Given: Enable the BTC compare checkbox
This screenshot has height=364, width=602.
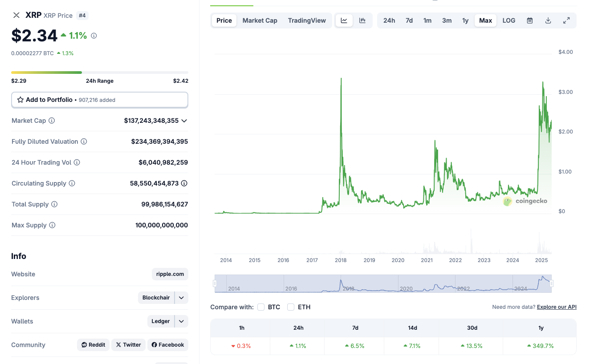Looking at the screenshot, I should pyautogui.click(x=261, y=307).
